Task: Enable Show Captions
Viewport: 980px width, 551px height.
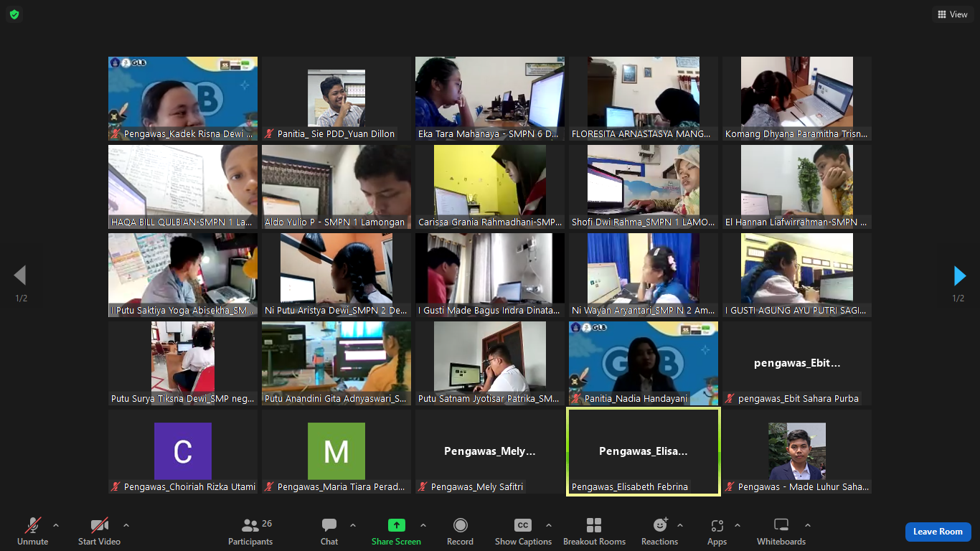Action: pyautogui.click(x=523, y=532)
